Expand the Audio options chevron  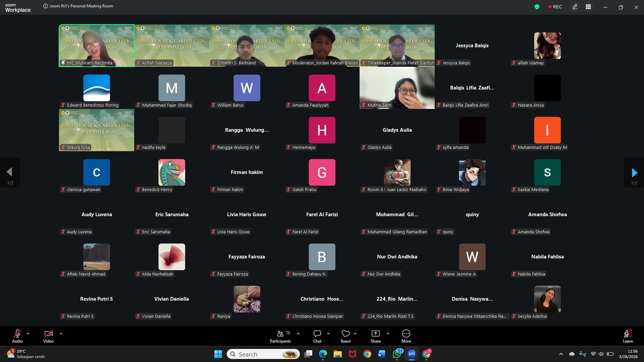[28, 334]
